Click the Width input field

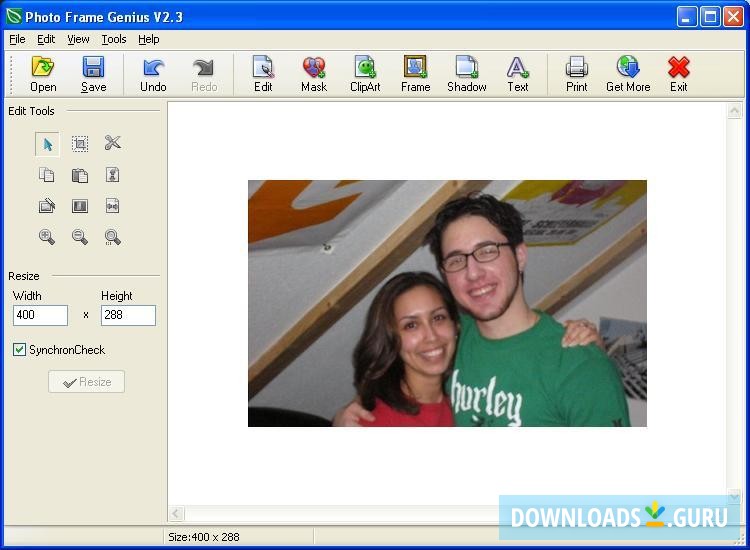click(x=40, y=315)
